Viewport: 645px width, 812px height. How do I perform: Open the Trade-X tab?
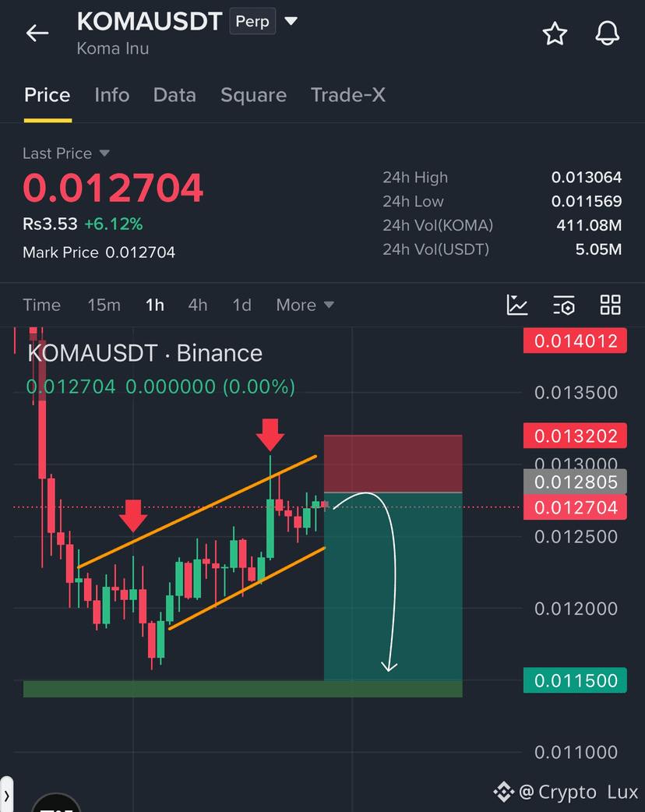(348, 95)
